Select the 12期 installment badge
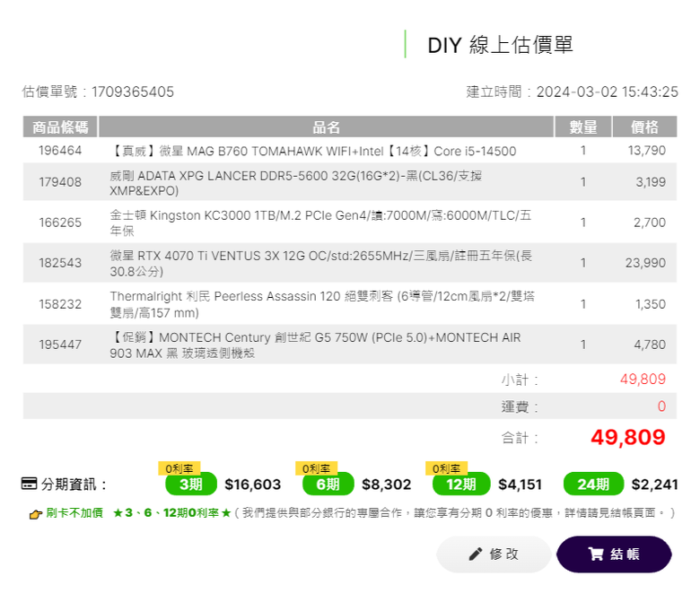Screen dimensions: 700x594 coord(461,484)
